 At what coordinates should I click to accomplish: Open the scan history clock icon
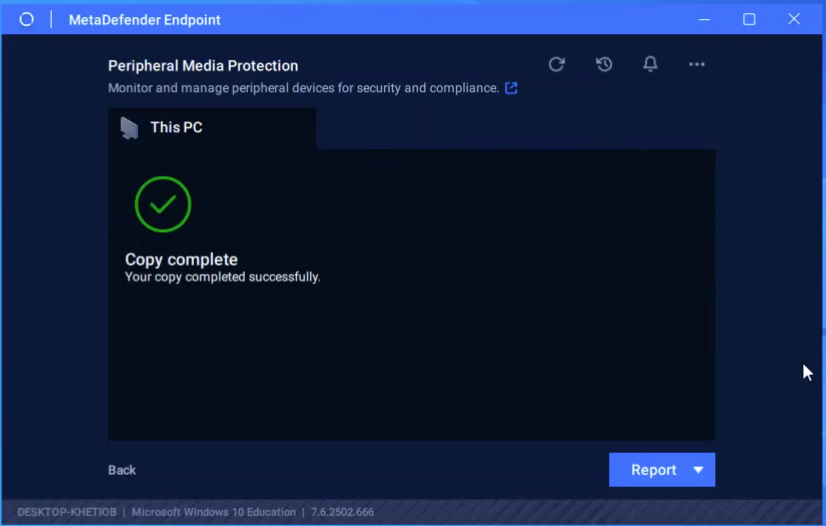[x=604, y=64]
